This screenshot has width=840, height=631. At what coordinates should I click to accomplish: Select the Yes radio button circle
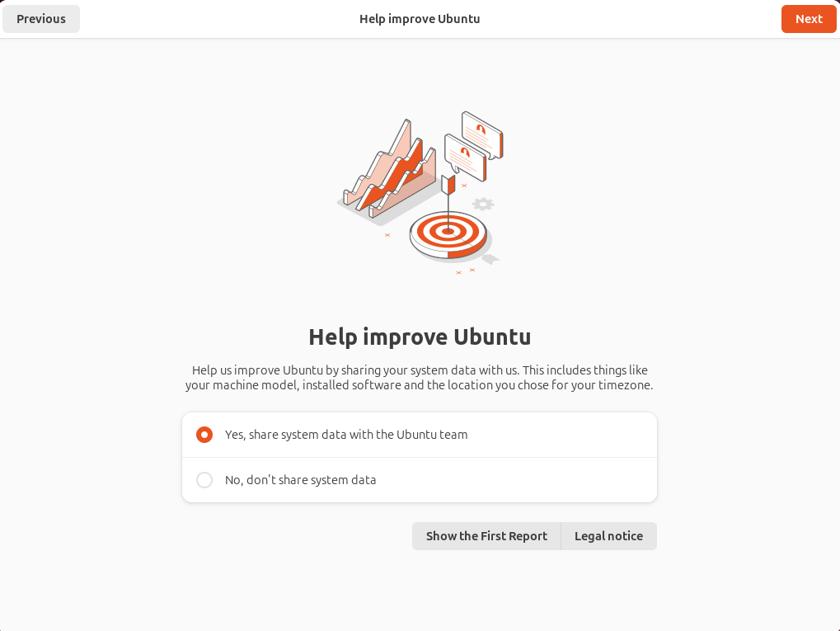(x=204, y=434)
